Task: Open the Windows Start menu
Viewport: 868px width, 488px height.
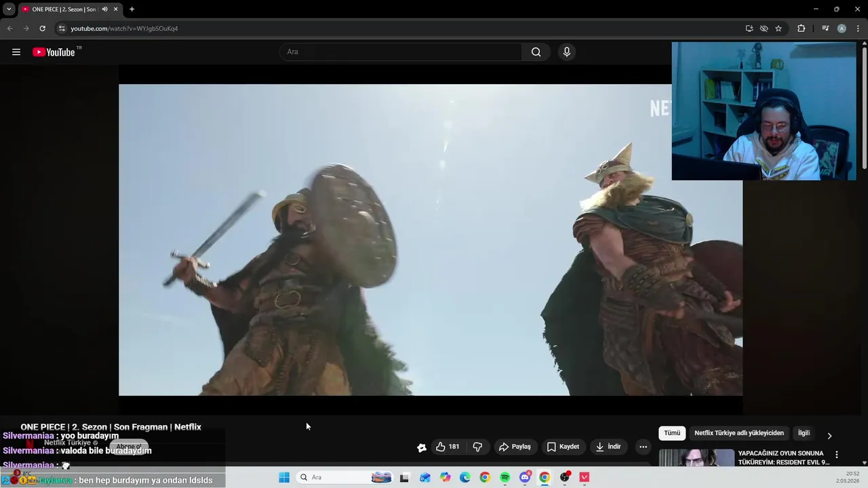Action: click(x=284, y=477)
